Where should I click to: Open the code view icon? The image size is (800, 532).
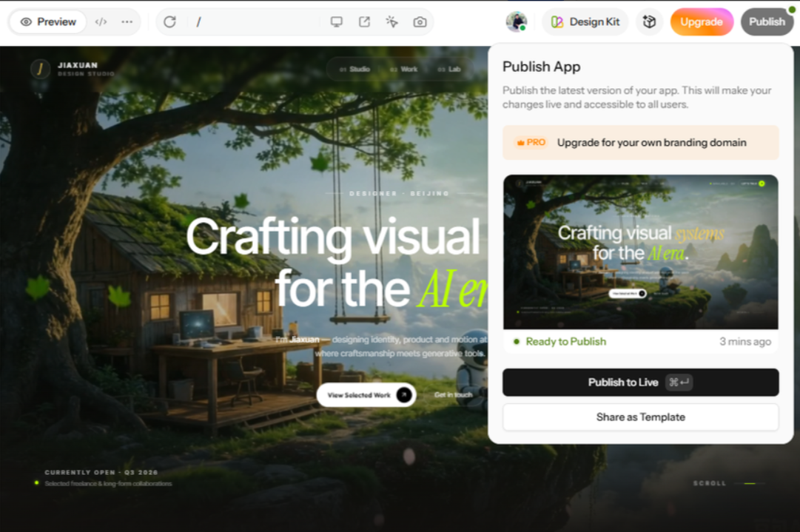(x=101, y=22)
